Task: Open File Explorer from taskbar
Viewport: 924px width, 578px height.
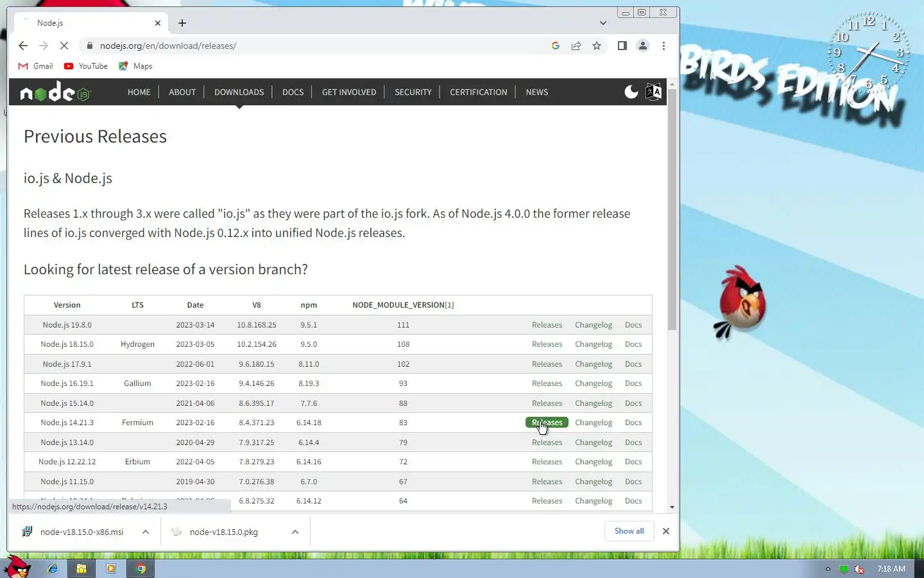Action: pos(81,568)
